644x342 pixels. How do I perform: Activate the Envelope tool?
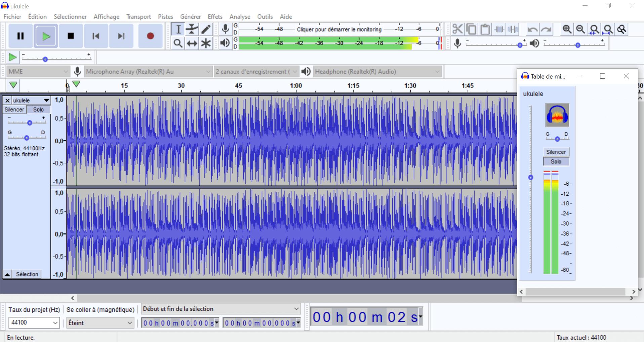(192, 29)
